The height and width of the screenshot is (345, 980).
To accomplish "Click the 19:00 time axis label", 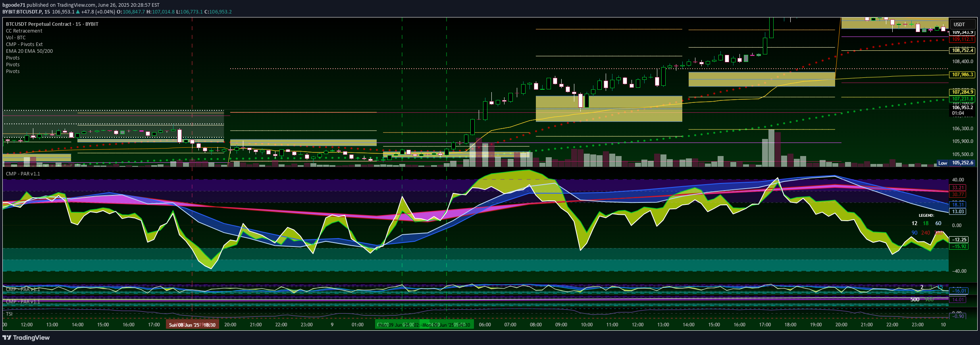I will click(816, 325).
